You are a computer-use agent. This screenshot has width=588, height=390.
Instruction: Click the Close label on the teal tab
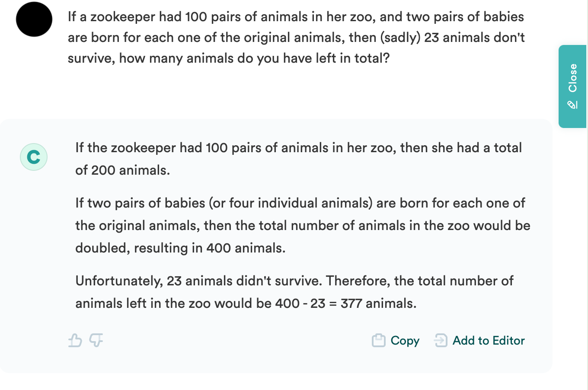click(x=573, y=78)
